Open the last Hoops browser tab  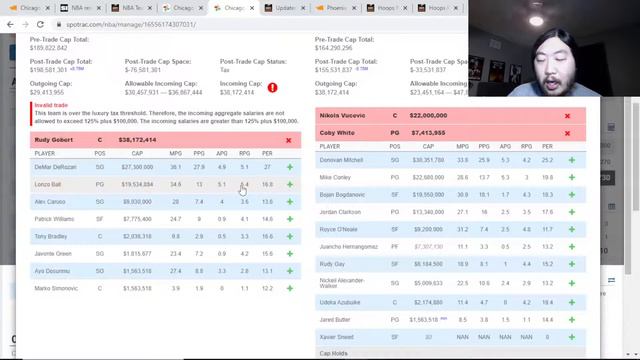click(x=437, y=8)
